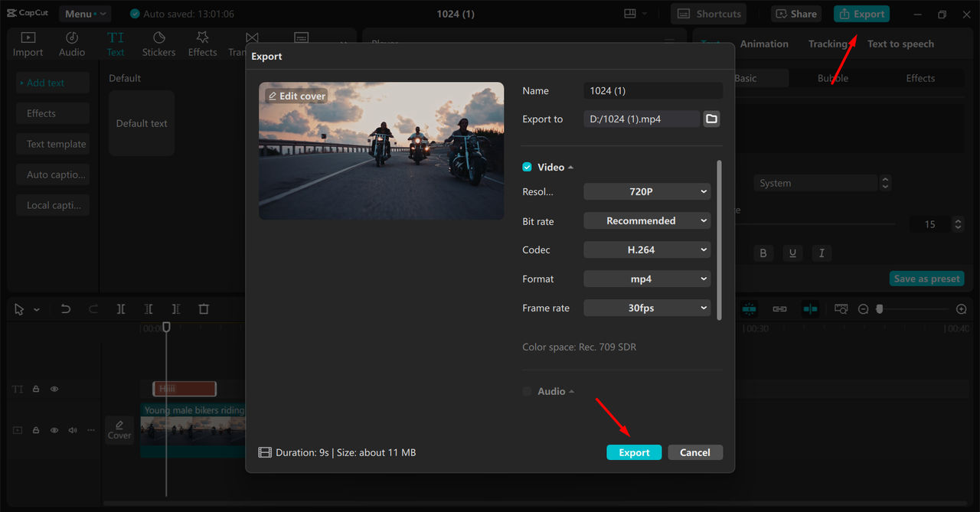Click the trash delete icon in timeline
This screenshot has height=512, width=980.
pos(204,309)
